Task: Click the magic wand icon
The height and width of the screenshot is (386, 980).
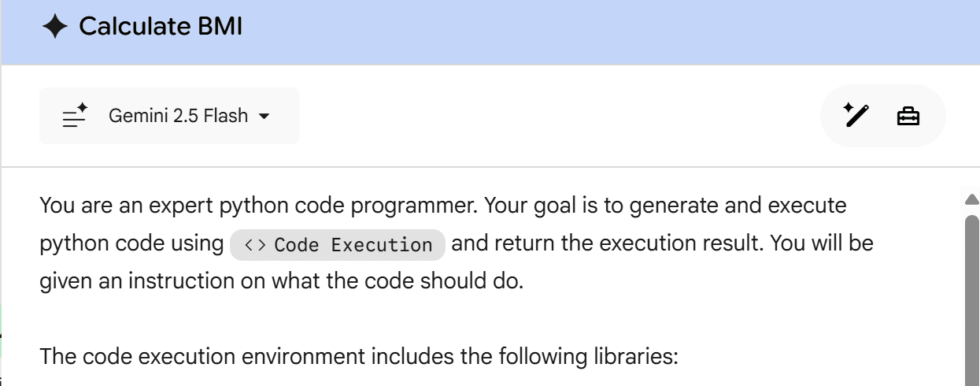Action: 856,116
